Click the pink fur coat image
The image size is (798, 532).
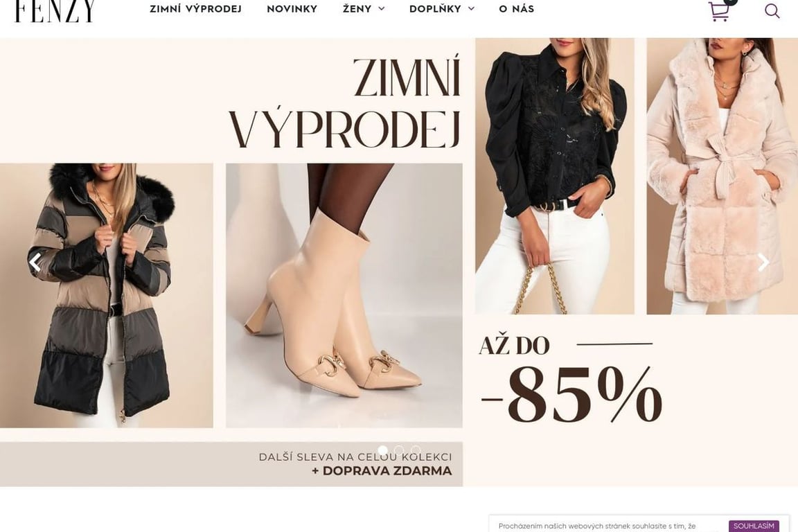coord(722,176)
